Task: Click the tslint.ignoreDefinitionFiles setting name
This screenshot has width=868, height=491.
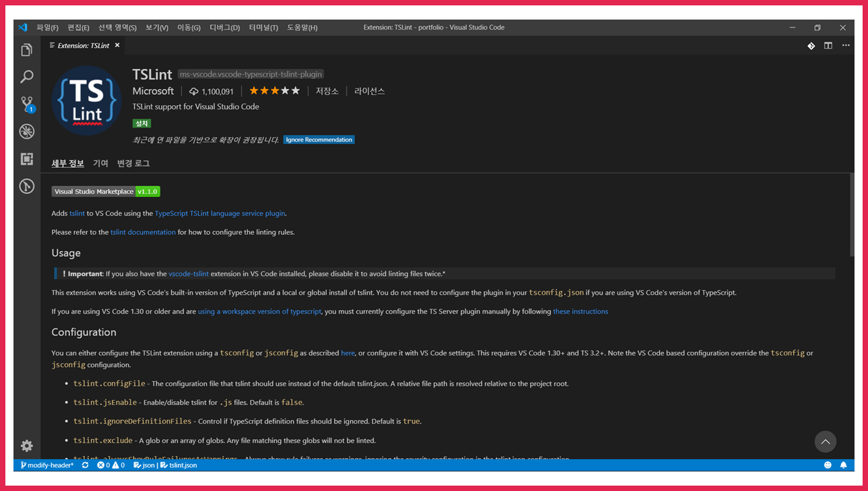Action: 133,421
